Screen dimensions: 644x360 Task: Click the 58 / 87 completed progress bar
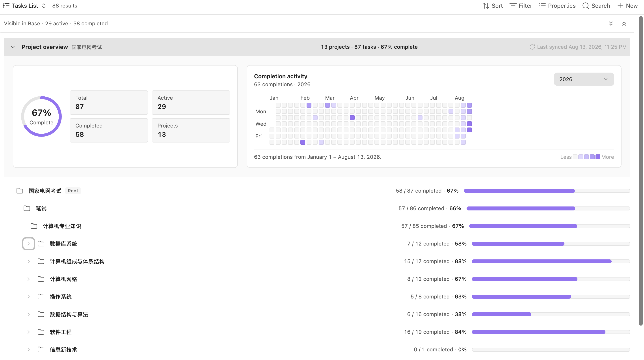[x=547, y=191]
